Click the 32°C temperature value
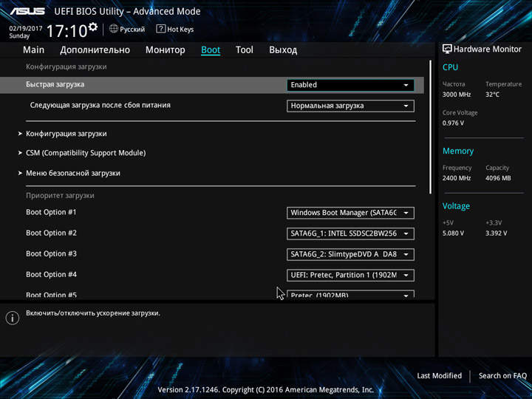The width and height of the screenshot is (532, 399). 492,95
